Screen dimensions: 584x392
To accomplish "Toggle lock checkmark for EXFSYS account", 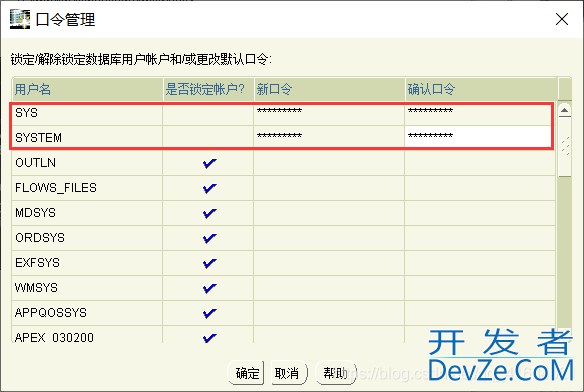I will (209, 263).
